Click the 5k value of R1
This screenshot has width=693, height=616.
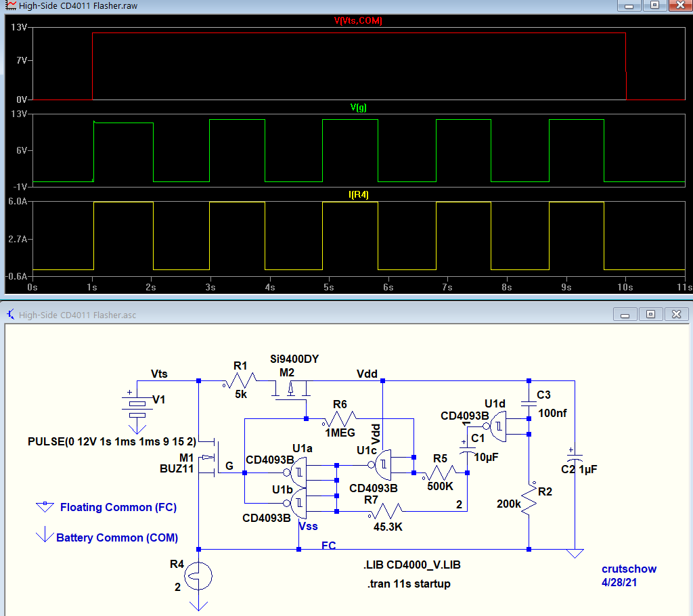(241, 394)
